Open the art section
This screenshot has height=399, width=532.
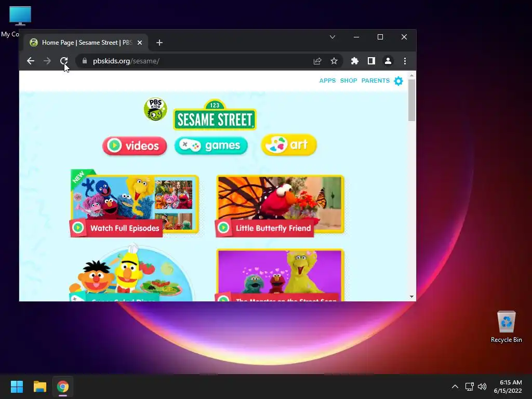(289, 145)
